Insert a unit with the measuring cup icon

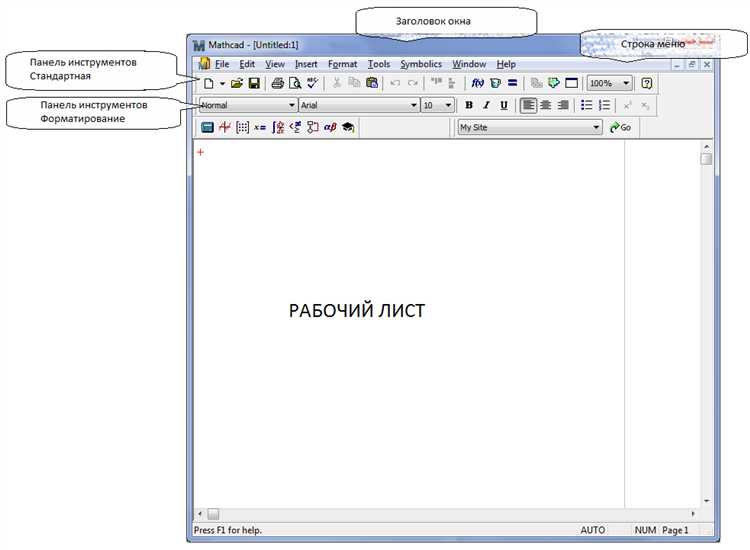pyautogui.click(x=495, y=83)
